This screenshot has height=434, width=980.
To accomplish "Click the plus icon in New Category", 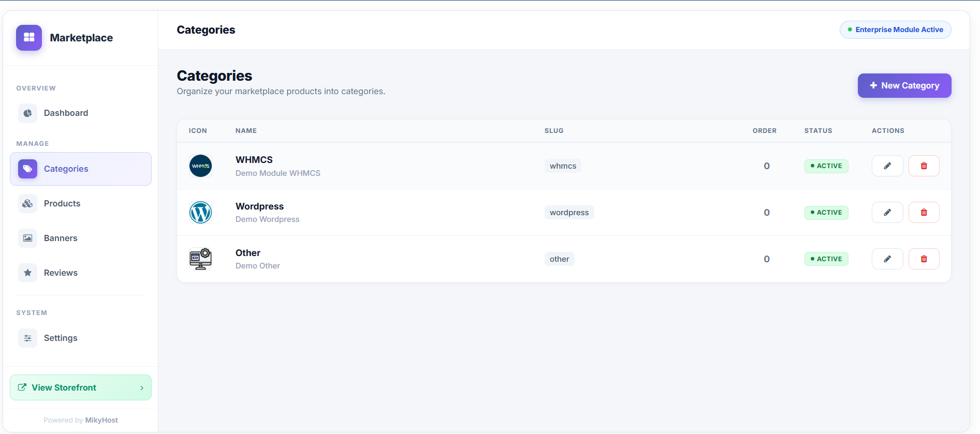I will pos(873,85).
